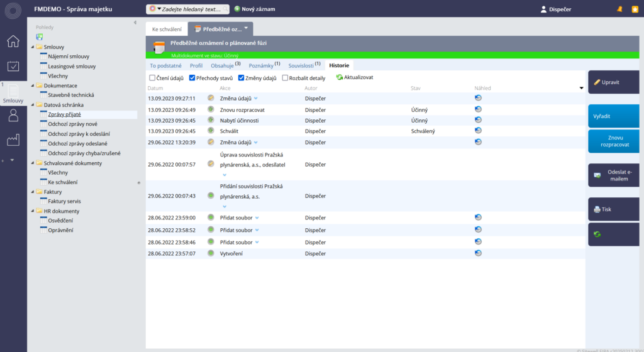Open preview icon for 29.06.2022 13:20:39 row
Viewport: 644px width, 352px height.
point(478,142)
